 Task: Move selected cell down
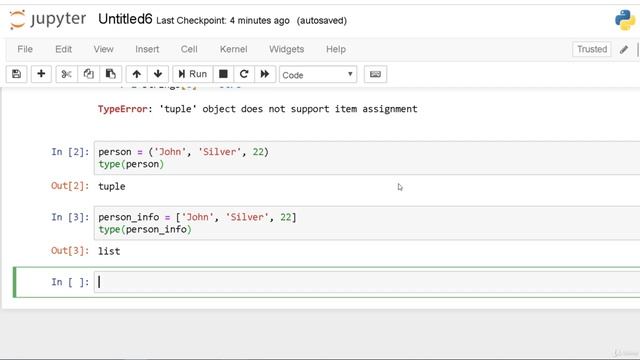click(158, 74)
